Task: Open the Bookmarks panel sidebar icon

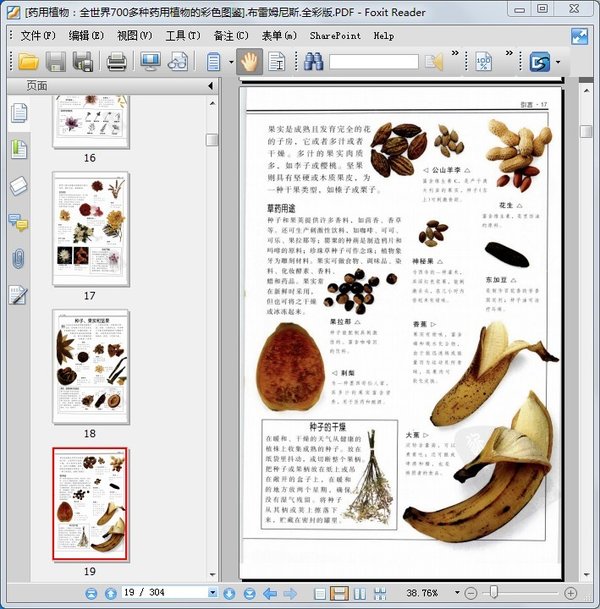Action: click(19, 149)
